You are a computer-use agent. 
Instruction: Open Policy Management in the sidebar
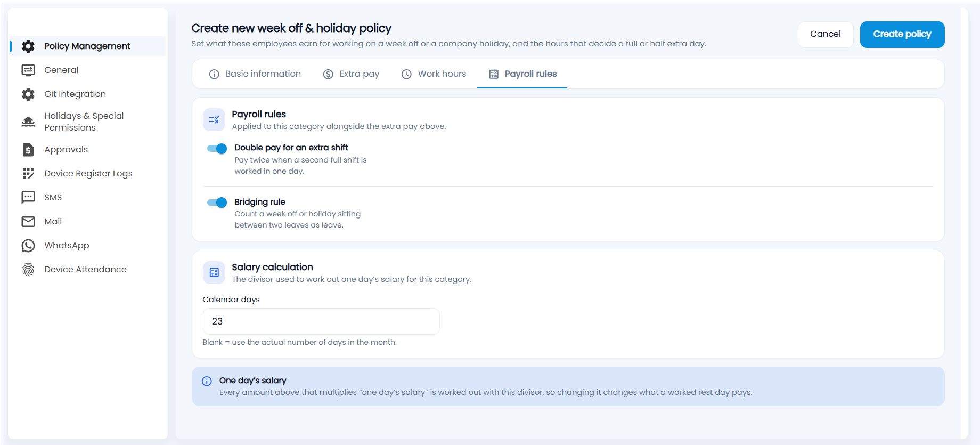(88, 46)
